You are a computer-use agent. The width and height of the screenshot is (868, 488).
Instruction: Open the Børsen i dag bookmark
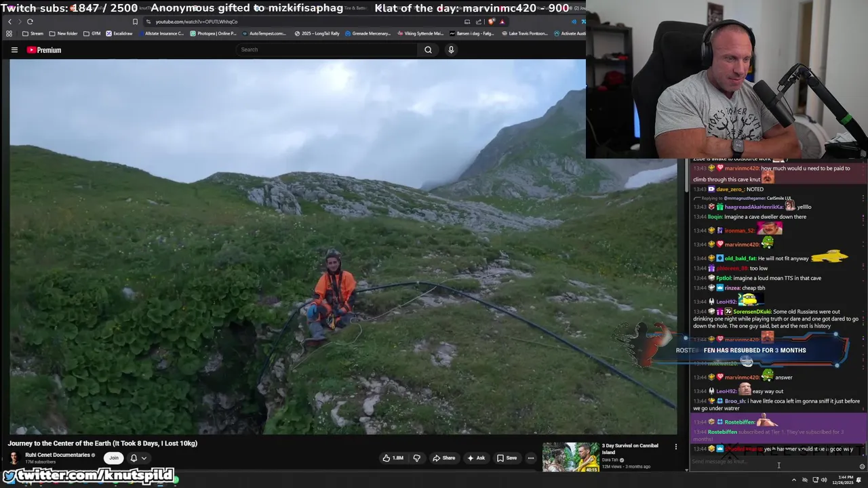472,33
